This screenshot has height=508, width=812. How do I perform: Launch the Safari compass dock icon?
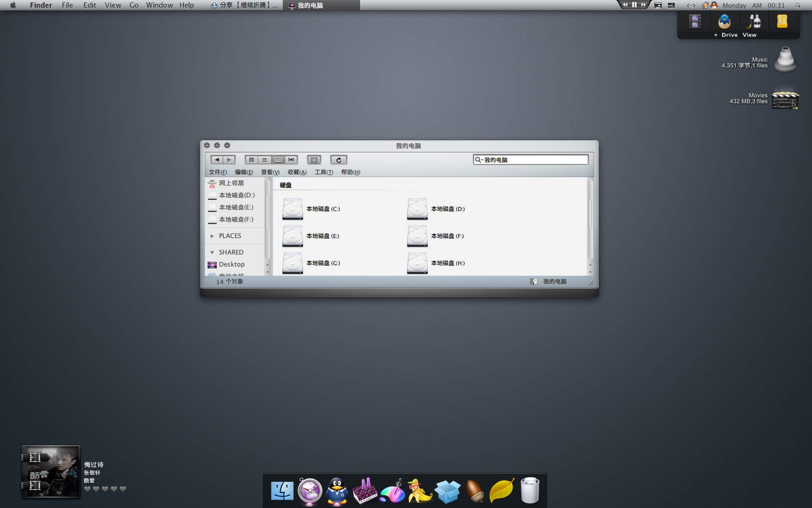(310, 492)
